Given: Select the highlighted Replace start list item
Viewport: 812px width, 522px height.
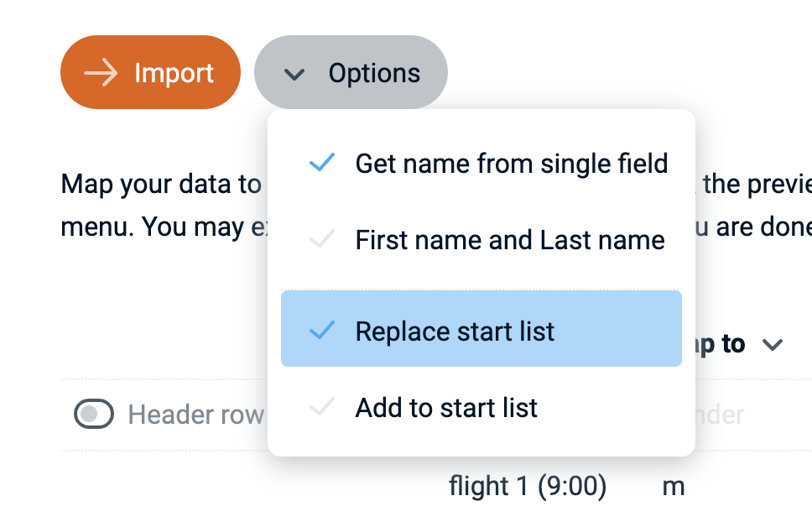Looking at the screenshot, I should 481,331.
